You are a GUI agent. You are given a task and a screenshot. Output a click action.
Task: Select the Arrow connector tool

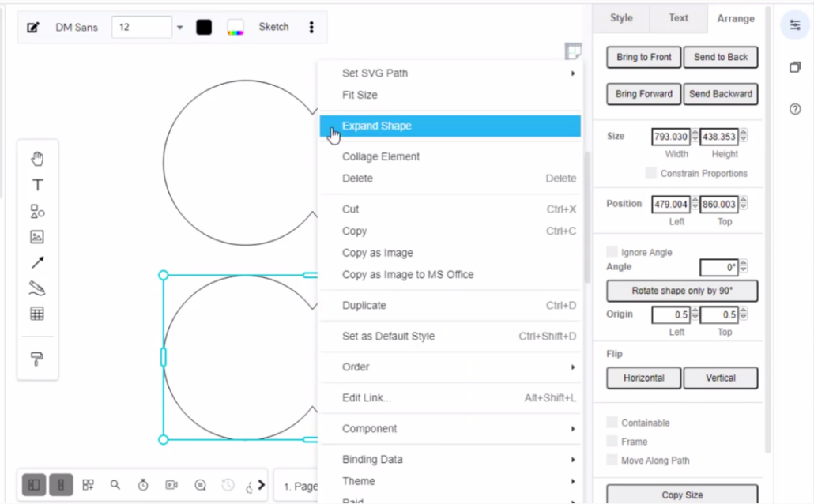point(37,261)
